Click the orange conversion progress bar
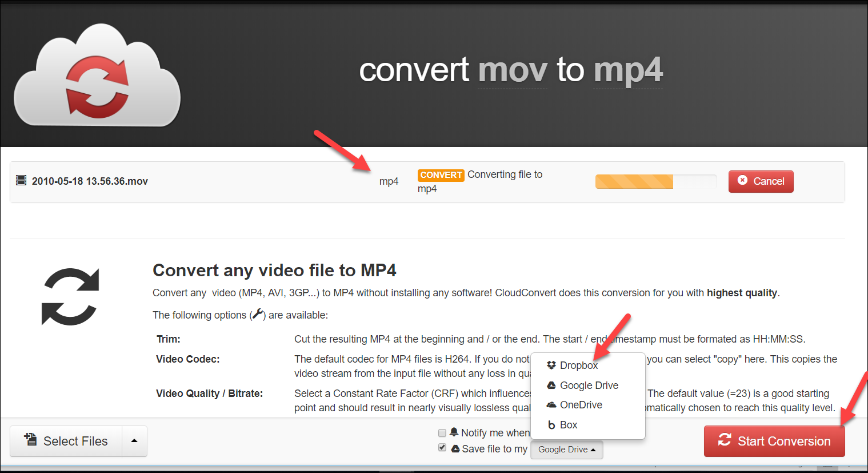The width and height of the screenshot is (868, 473). point(656,181)
